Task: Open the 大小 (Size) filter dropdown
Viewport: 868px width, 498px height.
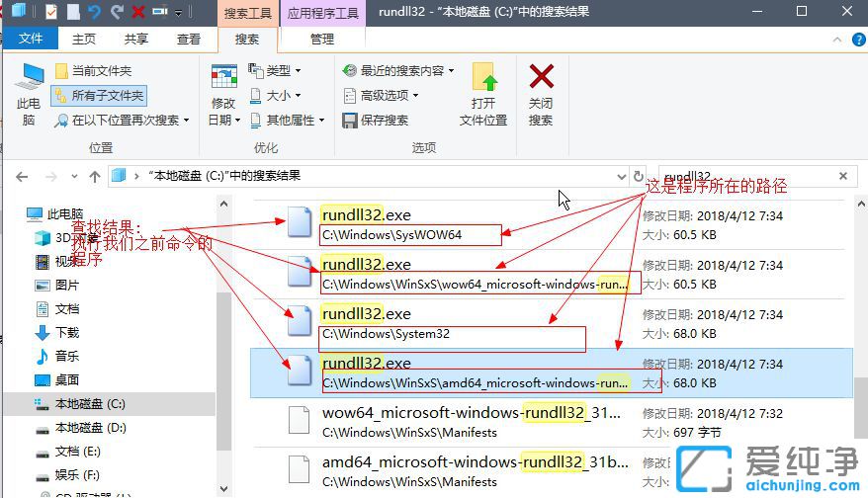Action: tap(276, 96)
